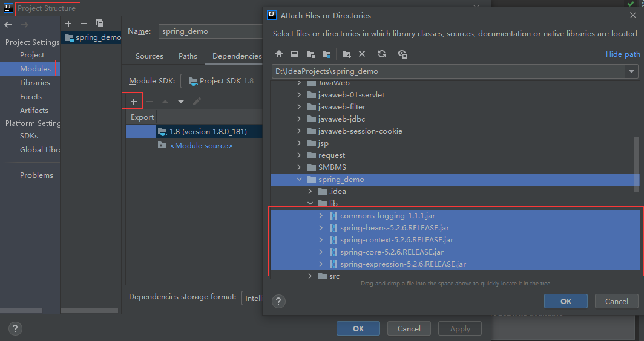The width and height of the screenshot is (644, 341).
Task: Open the Module SDK combo box
Action: click(x=222, y=81)
